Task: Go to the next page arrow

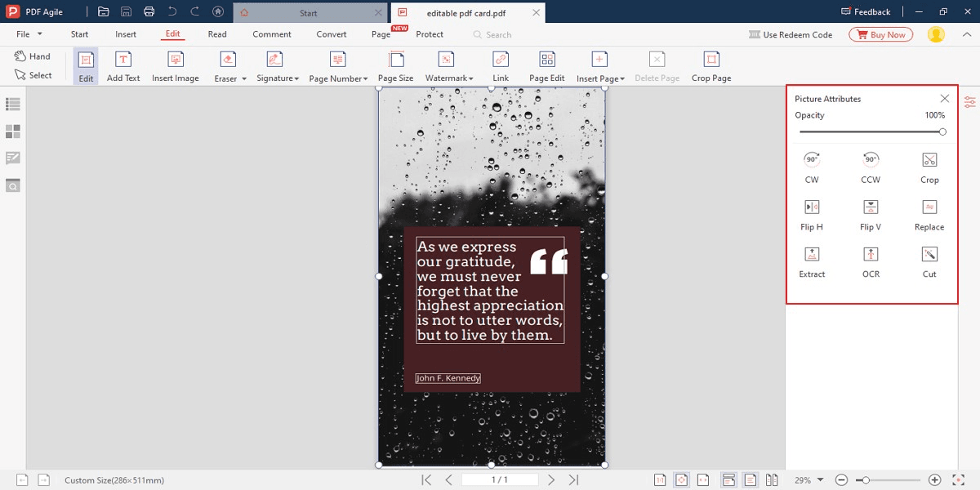Action: (551, 480)
